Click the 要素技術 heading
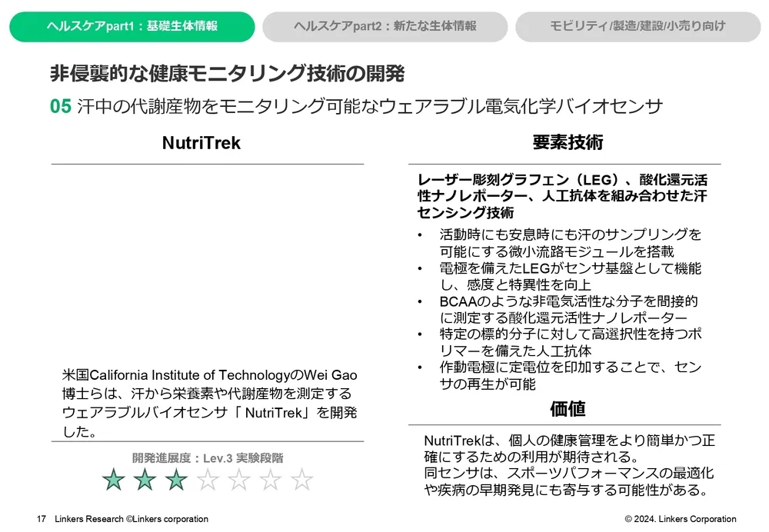This screenshot has height=532, width=769. (568, 142)
